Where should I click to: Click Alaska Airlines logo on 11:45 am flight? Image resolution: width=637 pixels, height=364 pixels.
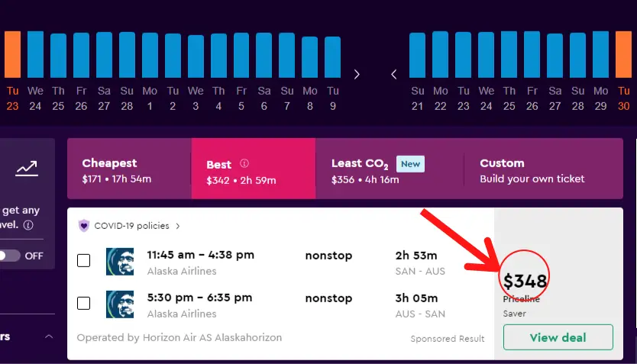pos(120,262)
